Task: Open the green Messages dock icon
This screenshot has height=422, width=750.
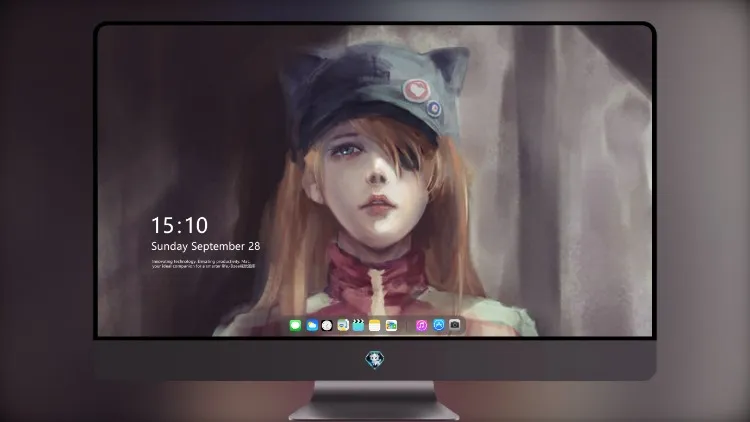Action: point(295,326)
